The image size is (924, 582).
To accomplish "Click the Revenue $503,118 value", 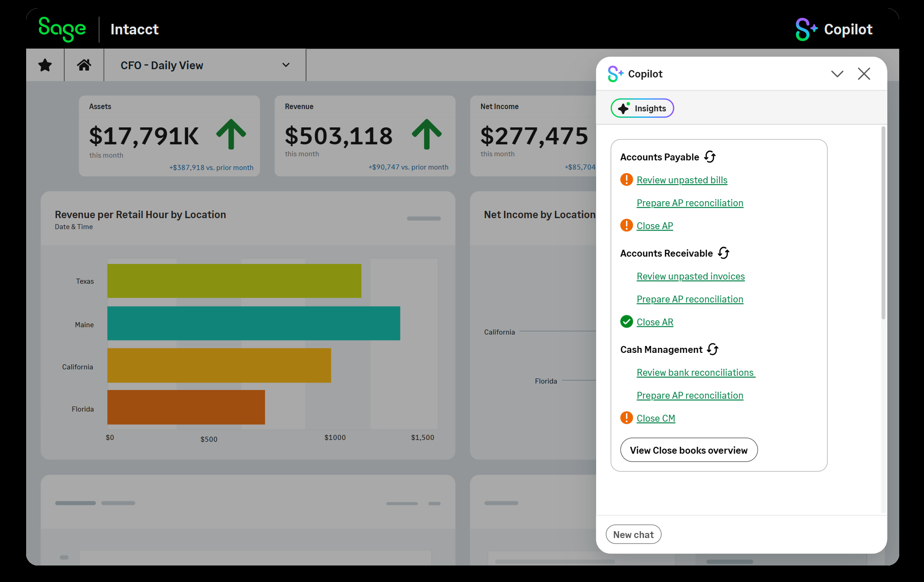I will pyautogui.click(x=338, y=136).
